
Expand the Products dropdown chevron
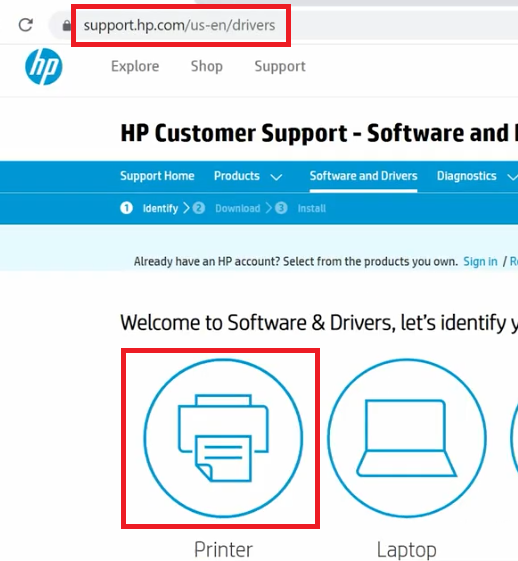(276, 177)
